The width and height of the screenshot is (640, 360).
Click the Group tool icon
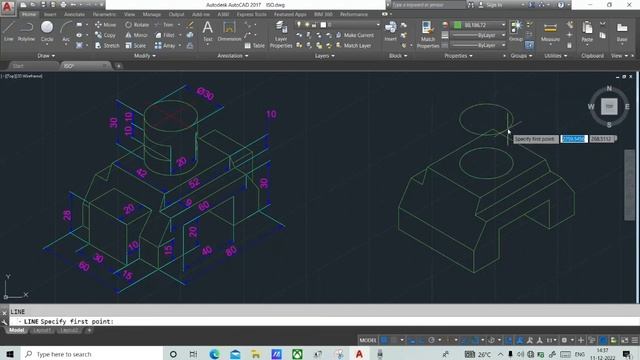pyautogui.click(x=516, y=31)
